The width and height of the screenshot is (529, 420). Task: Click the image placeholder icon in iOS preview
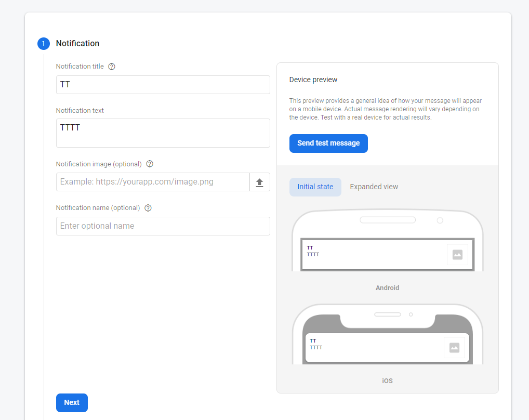pos(455,347)
